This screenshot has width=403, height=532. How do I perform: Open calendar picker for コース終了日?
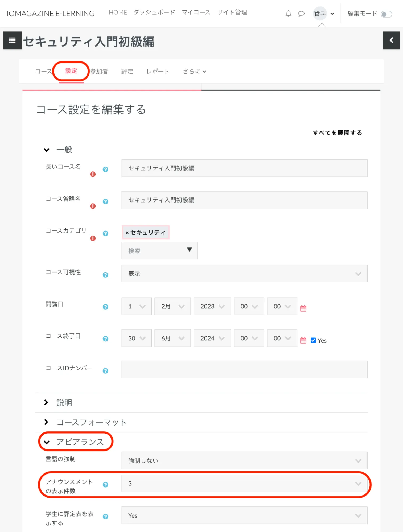tap(303, 340)
